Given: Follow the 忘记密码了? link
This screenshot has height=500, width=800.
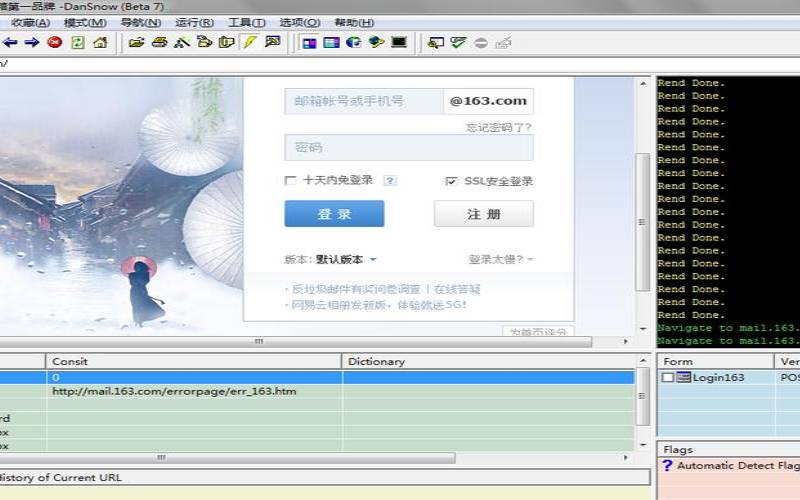Looking at the screenshot, I should pos(498,127).
